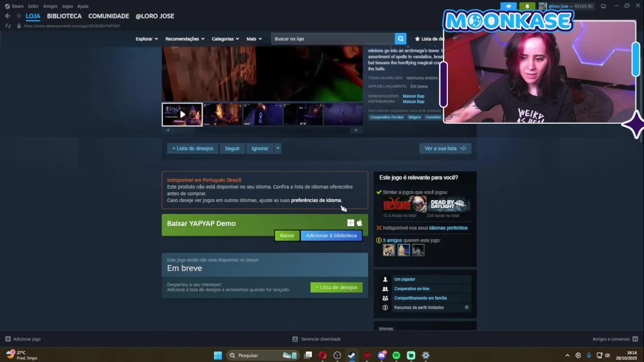Open the Ajuda menu
Image resolution: width=644 pixels, height=362 pixels.
[x=83, y=6]
